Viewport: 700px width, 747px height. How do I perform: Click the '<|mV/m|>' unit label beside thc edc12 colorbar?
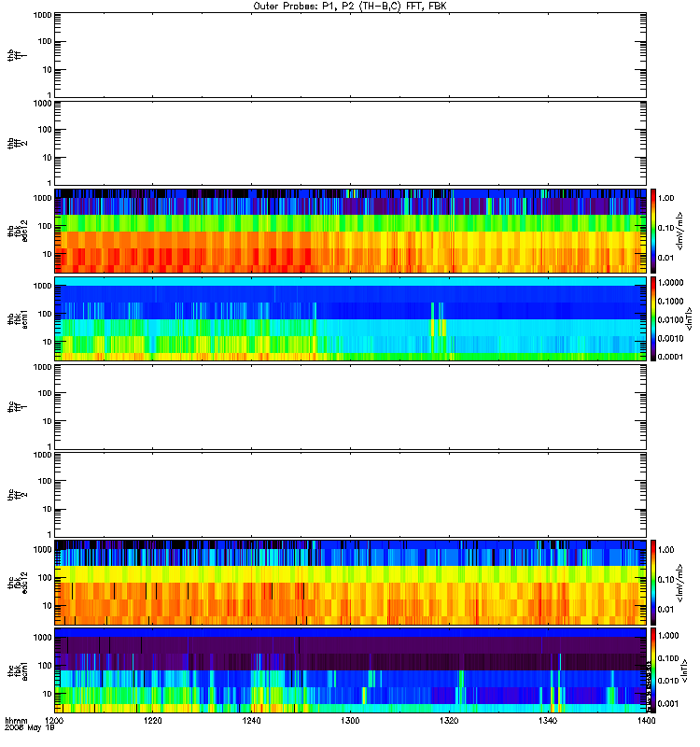pyautogui.click(x=680, y=583)
